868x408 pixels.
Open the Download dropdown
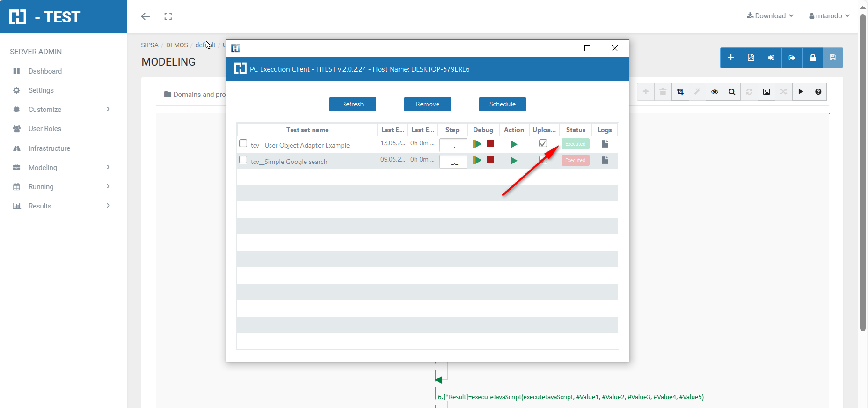click(x=770, y=16)
